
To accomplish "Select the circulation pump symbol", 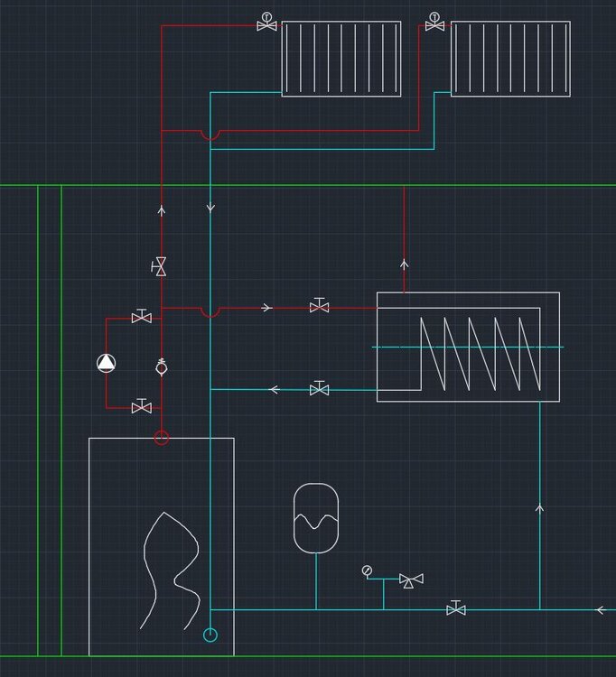I will [107, 363].
